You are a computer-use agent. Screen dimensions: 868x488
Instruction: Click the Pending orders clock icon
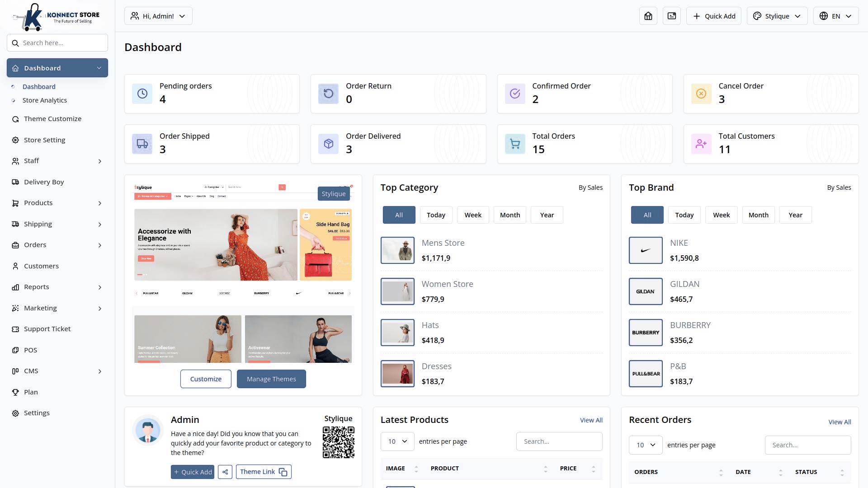point(142,94)
